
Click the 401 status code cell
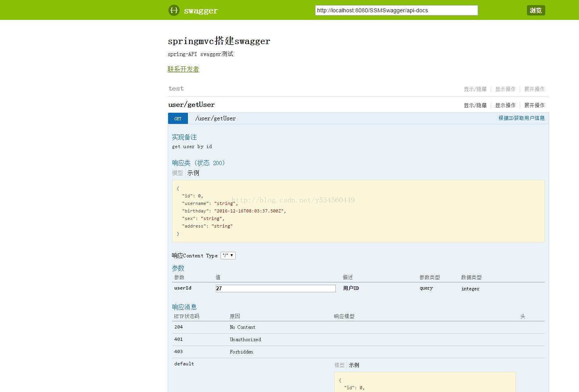[178, 339]
